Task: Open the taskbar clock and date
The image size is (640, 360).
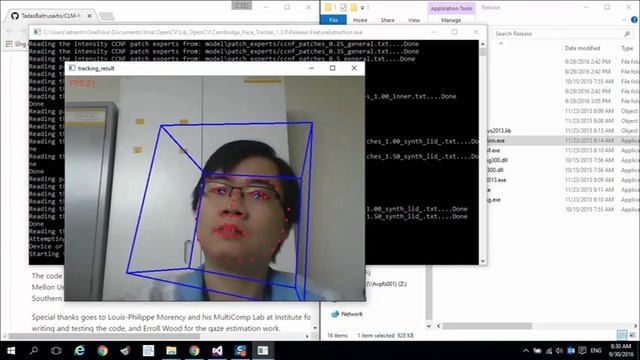Action: [621, 350]
